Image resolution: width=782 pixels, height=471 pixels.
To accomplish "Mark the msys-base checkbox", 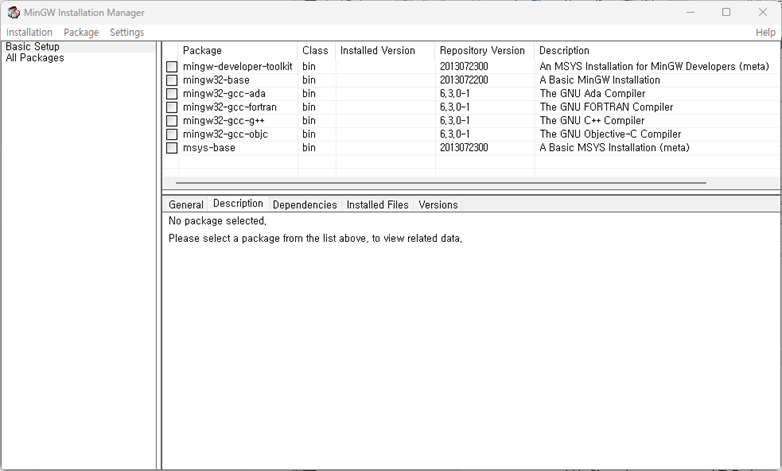I will coord(172,148).
